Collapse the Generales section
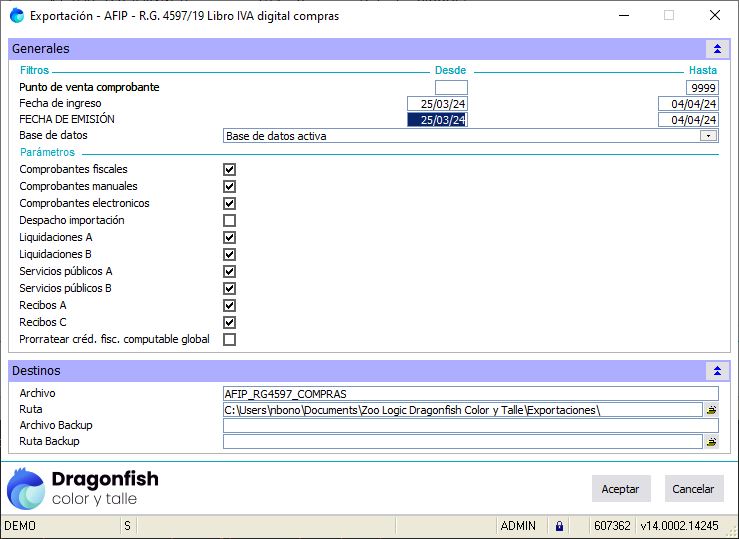 pyautogui.click(x=717, y=49)
